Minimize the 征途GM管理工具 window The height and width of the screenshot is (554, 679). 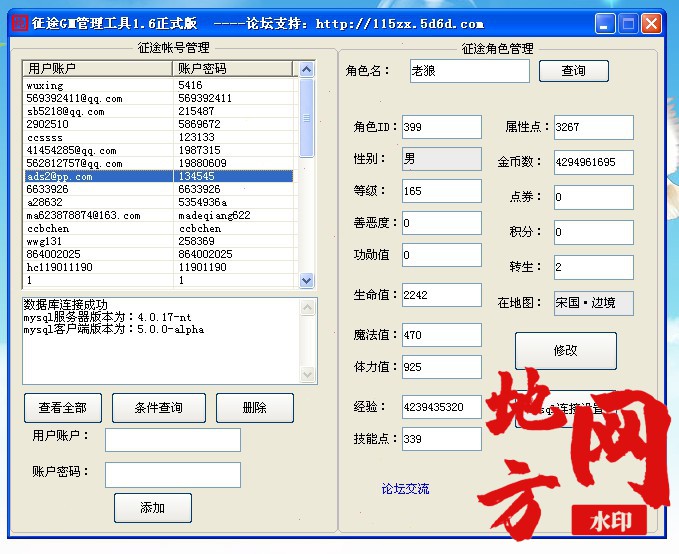[605, 23]
